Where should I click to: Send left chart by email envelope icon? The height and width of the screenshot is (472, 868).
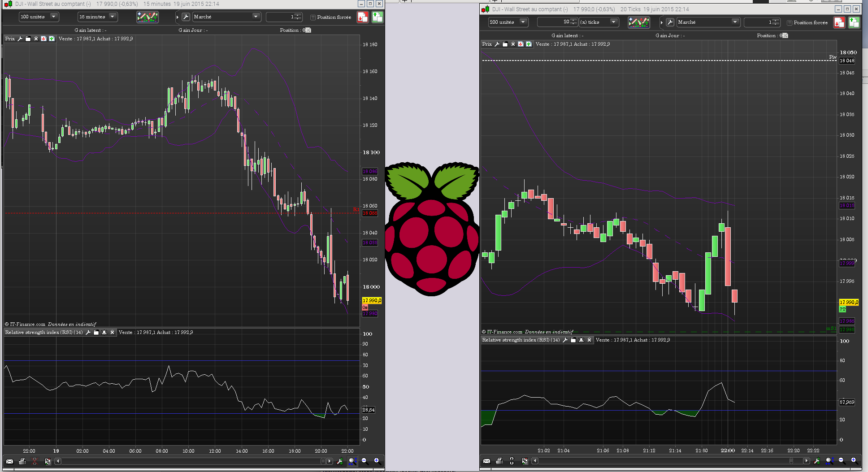[x=9, y=461]
